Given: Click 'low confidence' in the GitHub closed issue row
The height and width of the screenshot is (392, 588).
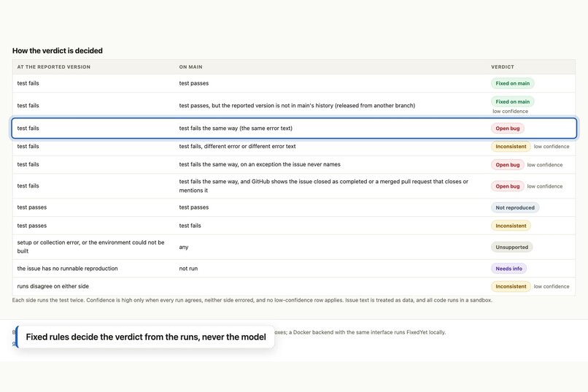Looking at the screenshot, I should click(x=544, y=186).
